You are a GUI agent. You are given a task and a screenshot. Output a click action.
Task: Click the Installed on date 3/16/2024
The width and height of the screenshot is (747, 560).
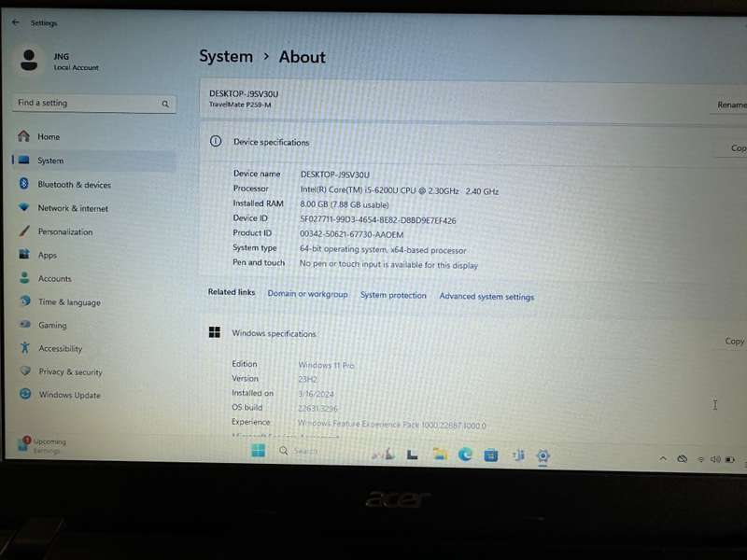point(316,394)
